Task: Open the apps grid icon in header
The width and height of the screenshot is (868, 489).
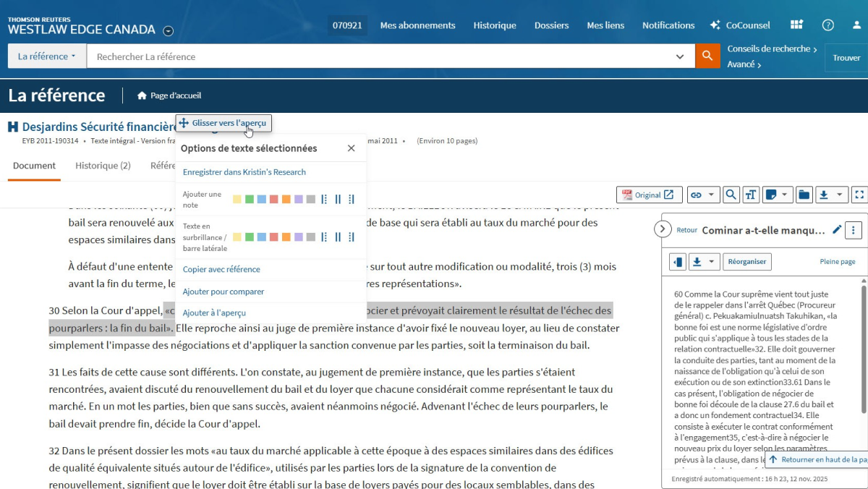Action: [796, 25]
